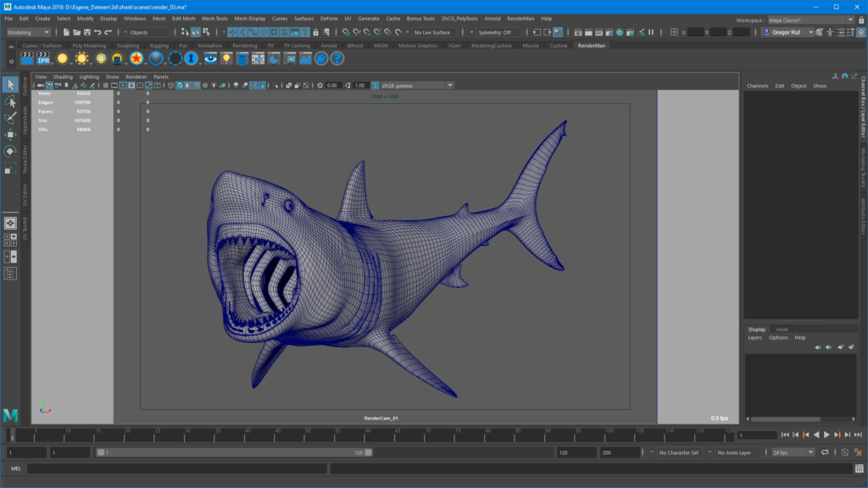This screenshot has height=488, width=868.
Task: Click the light bulb window icon on shelf
Action: click(226, 58)
